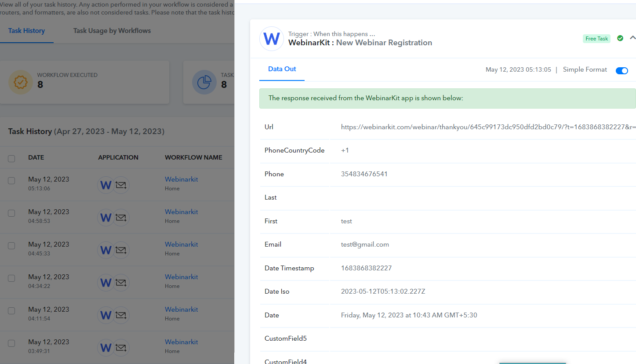Toggle the Simple Format switch
The image size is (636, 364).
point(622,71)
